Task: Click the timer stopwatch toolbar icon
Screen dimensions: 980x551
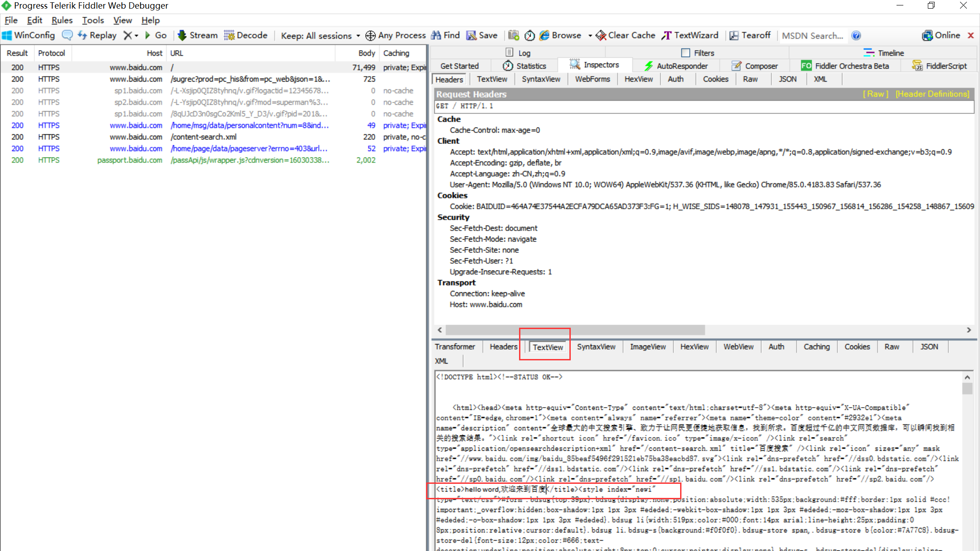Action: click(529, 35)
